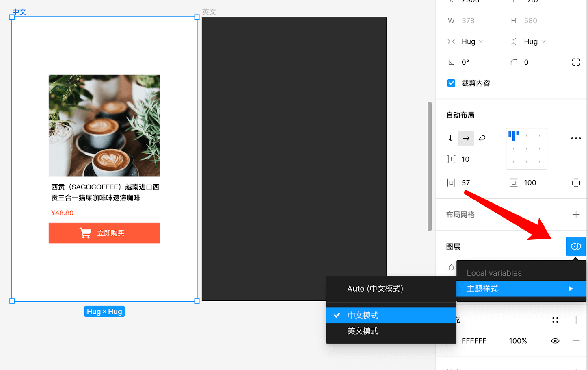
Task: Toggle horizontal layout direction arrow
Action: [x=466, y=138]
